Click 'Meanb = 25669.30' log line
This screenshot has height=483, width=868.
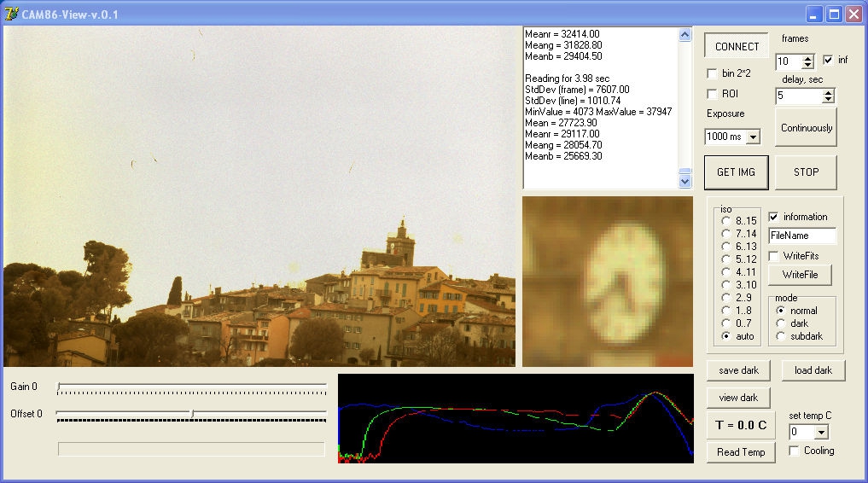pos(563,156)
